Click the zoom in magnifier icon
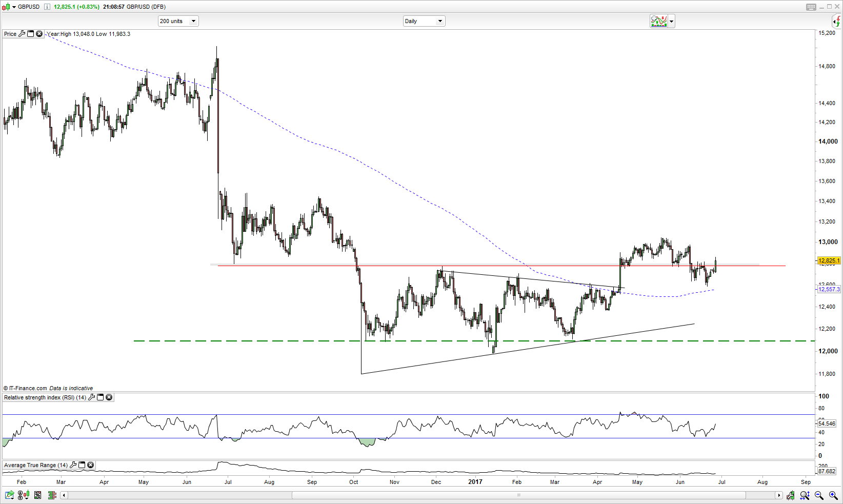 click(833, 495)
